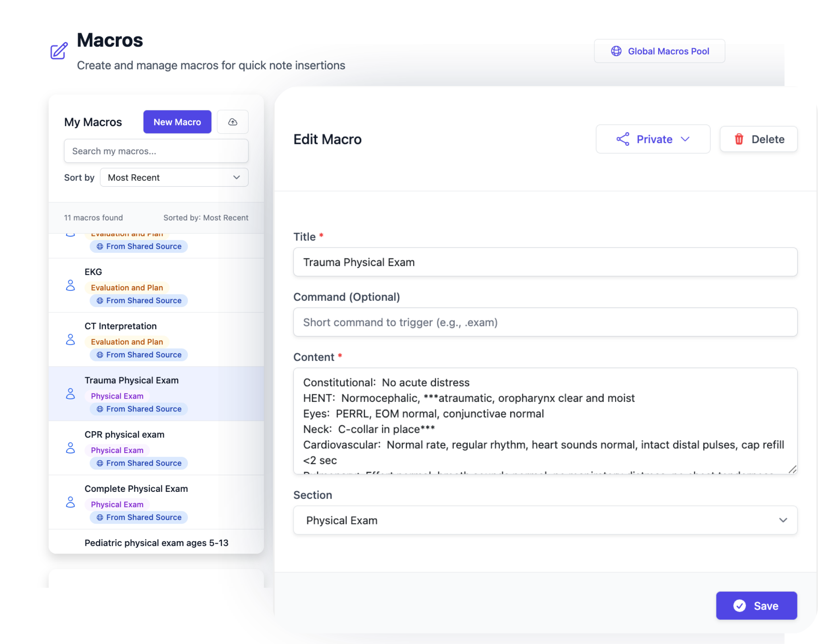Click the pencil edit icon beside Macros

click(x=59, y=51)
